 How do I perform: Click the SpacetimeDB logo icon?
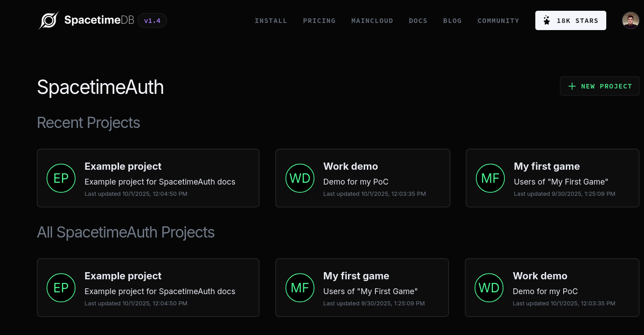coord(49,20)
